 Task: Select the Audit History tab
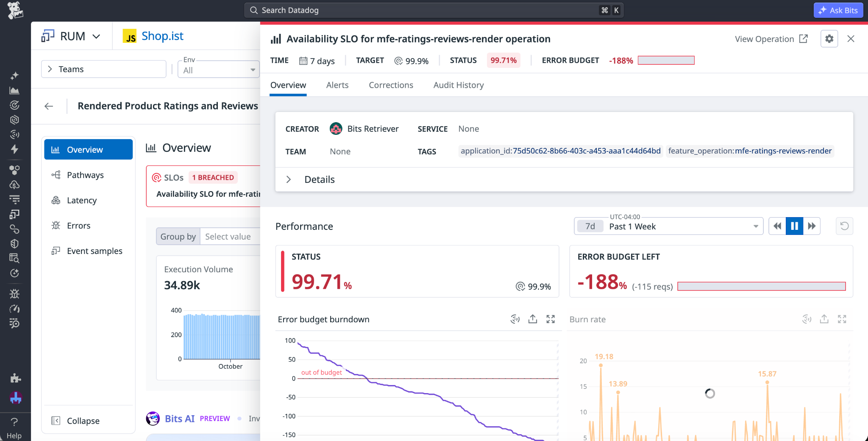click(459, 85)
